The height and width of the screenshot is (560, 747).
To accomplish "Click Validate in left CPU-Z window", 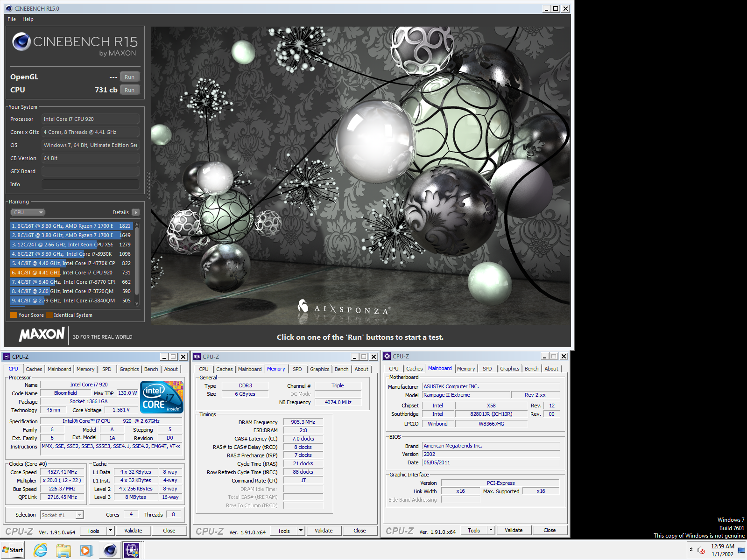I will [x=133, y=531].
